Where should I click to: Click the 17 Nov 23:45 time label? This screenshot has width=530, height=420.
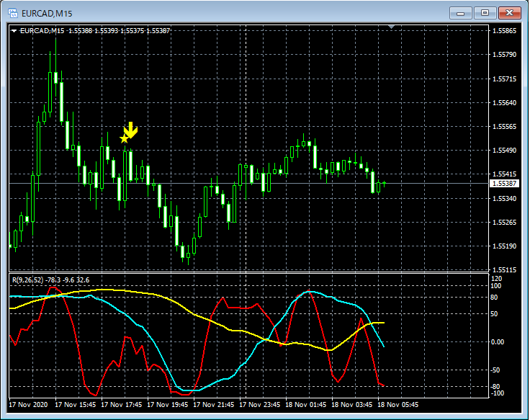tap(259, 404)
